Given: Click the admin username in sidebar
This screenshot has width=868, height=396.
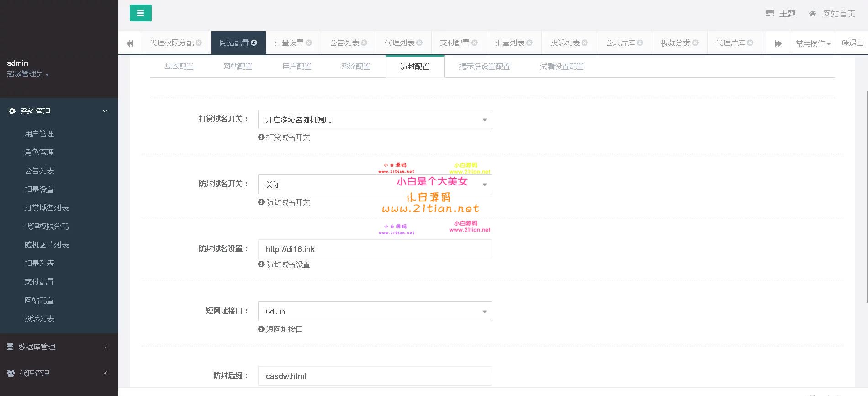Looking at the screenshot, I should (17, 63).
